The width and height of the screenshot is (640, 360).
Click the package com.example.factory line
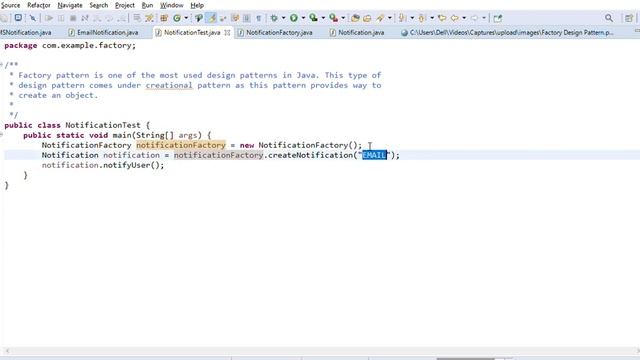point(70,45)
